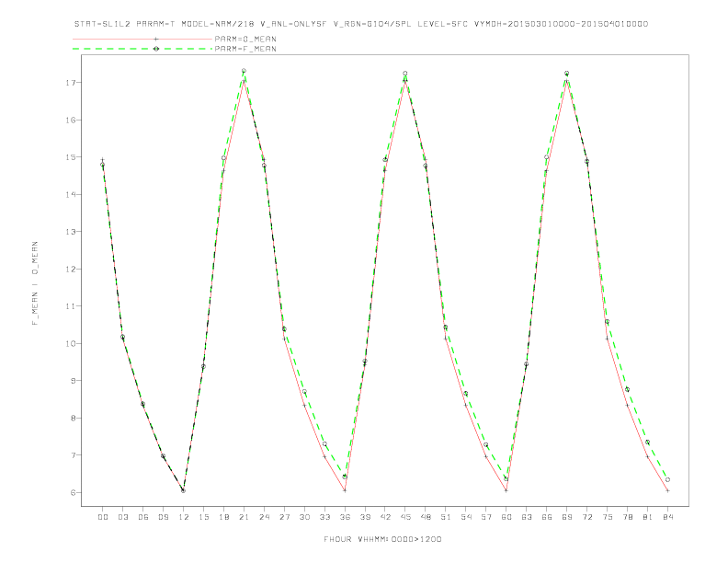Click x-axis forecast hour label 39
This screenshot has width=728, height=563.
[365, 517]
